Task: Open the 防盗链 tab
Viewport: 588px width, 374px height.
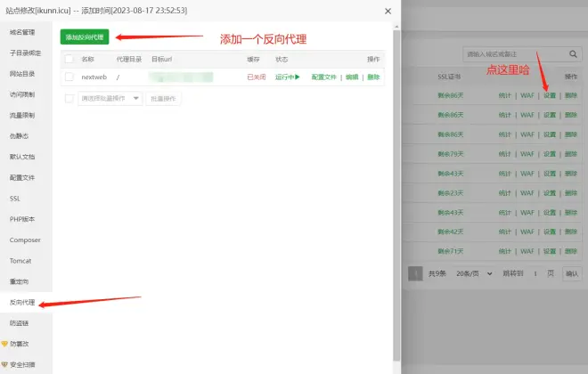Action: click(19, 323)
